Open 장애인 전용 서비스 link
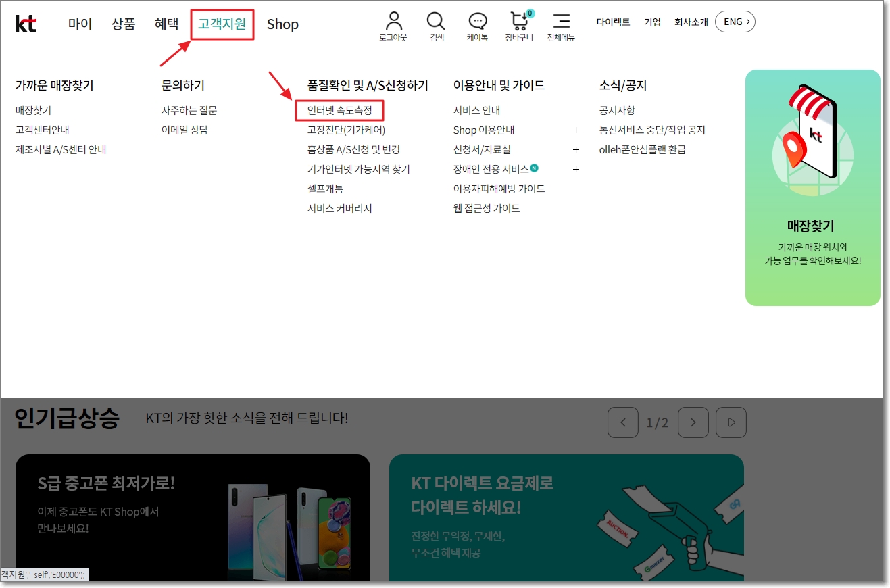Image resolution: width=890 pixels, height=588 pixels. pos(491,169)
